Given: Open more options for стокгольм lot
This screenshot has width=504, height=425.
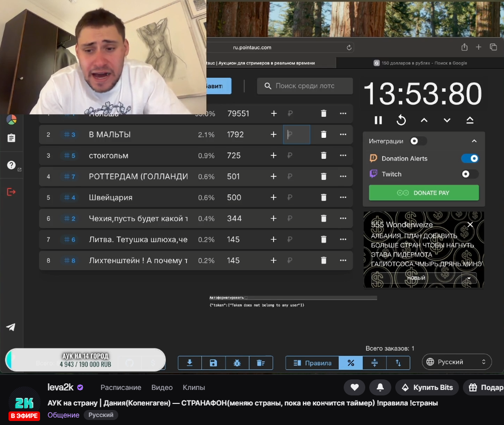Looking at the screenshot, I should pyautogui.click(x=343, y=155).
